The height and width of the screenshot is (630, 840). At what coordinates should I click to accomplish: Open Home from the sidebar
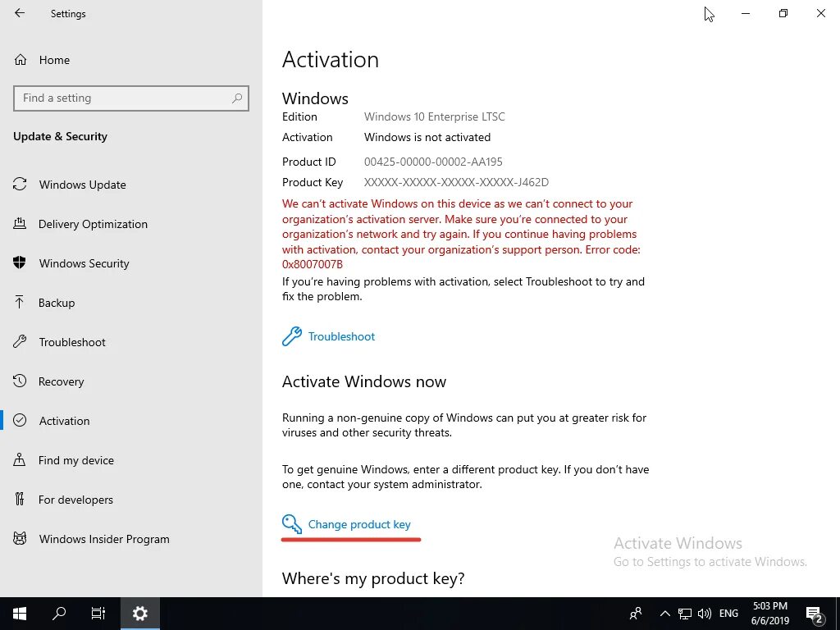[x=131, y=60]
